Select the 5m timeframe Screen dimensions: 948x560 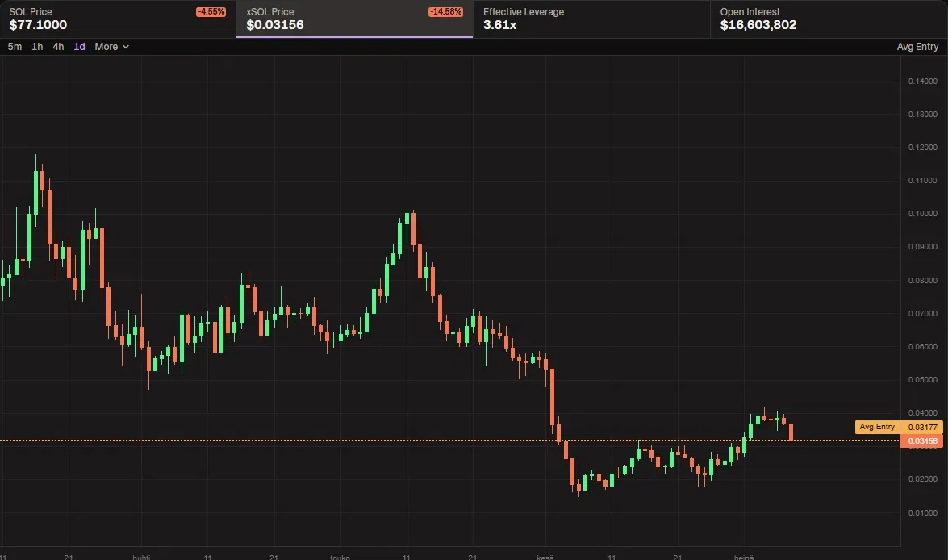click(x=15, y=47)
